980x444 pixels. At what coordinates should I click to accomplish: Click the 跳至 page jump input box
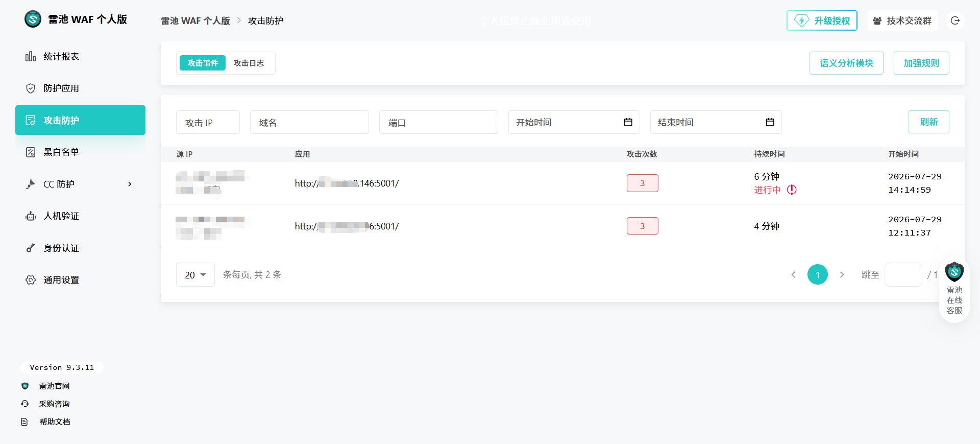[903, 274]
